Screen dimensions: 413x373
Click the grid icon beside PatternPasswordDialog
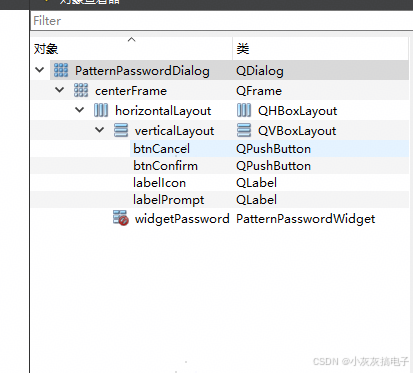pyautogui.click(x=61, y=70)
